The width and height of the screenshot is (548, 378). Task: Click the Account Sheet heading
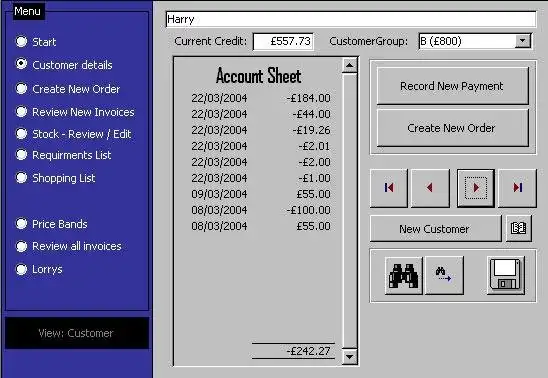tap(258, 75)
